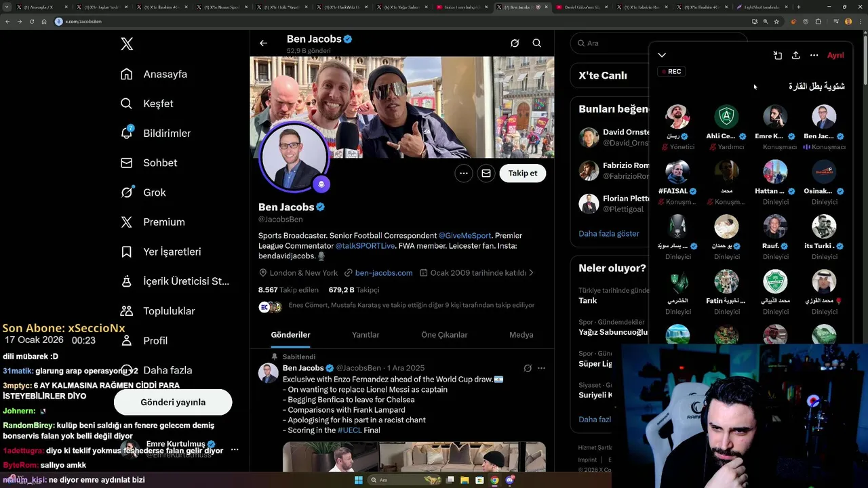Open @talkSPORTLive mention link
The image size is (868, 488).
(x=365, y=245)
